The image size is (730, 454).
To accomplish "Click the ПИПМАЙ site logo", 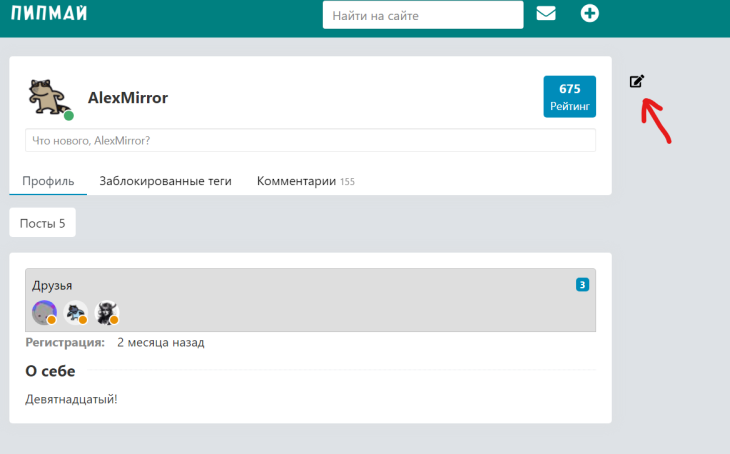I will (x=49, y=13).
